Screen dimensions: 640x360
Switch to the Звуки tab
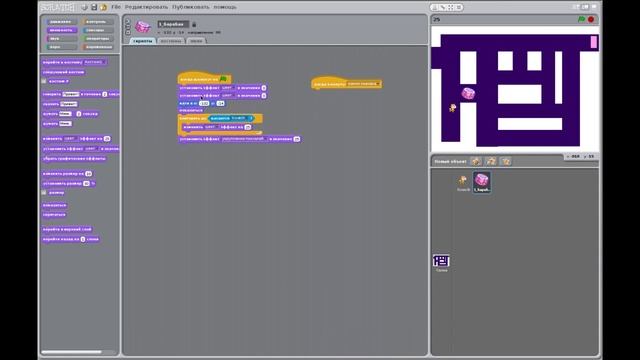(196, 41)
